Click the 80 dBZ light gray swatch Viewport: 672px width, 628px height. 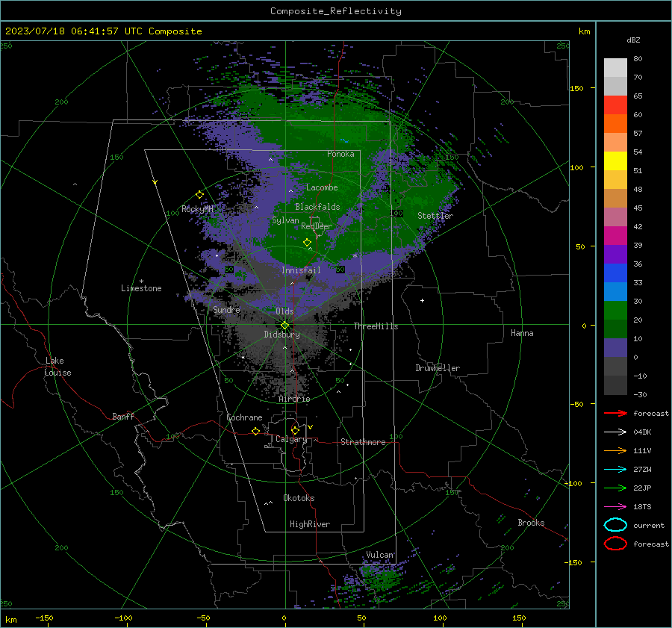click(615, 68)
